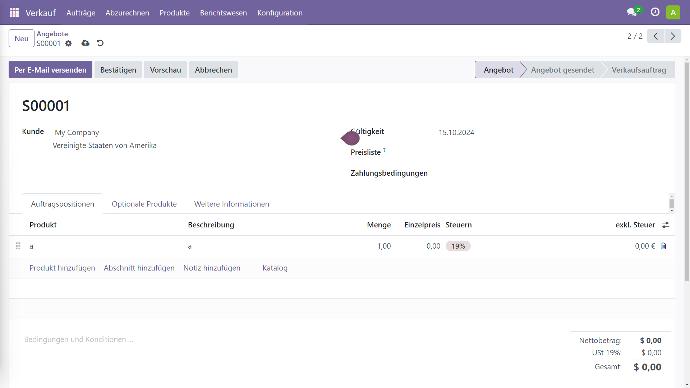Image resolution: width=690 pixels, height=388 pixels.
Task: Open the Konfiguration menu
Action: click(279, 13)
